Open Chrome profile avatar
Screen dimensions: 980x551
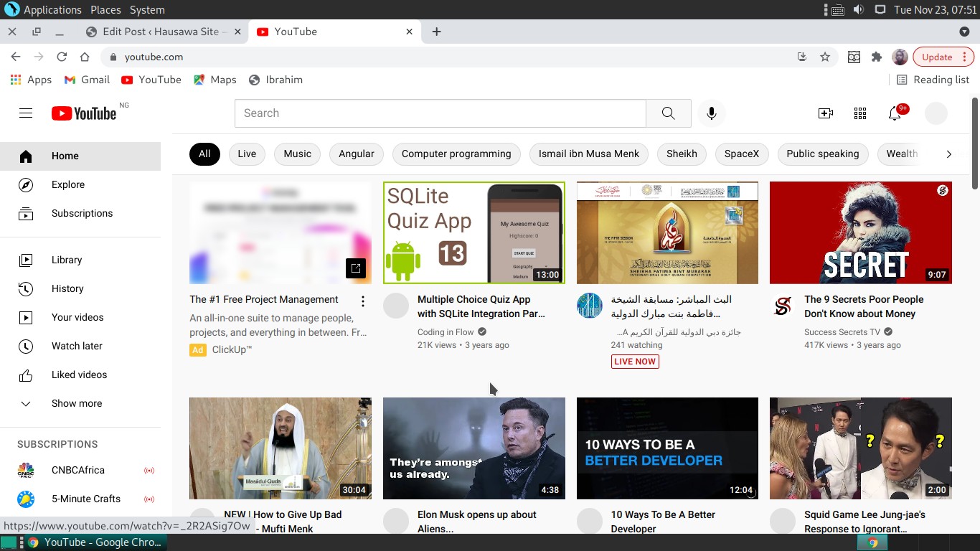click(900, 57)
